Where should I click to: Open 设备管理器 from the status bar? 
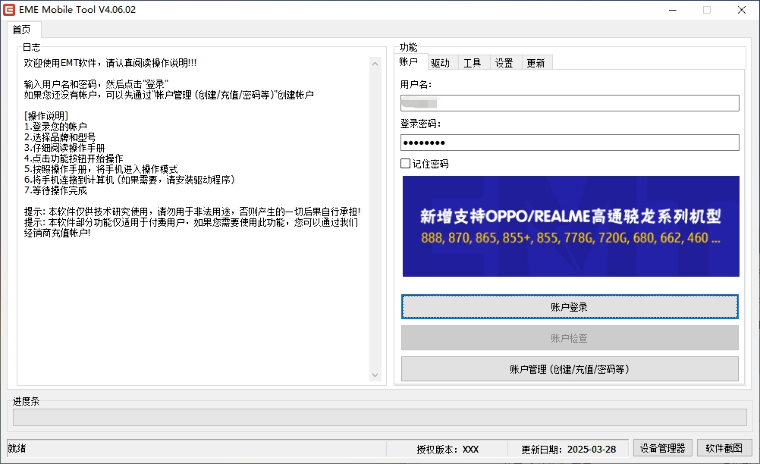[661, 448]
